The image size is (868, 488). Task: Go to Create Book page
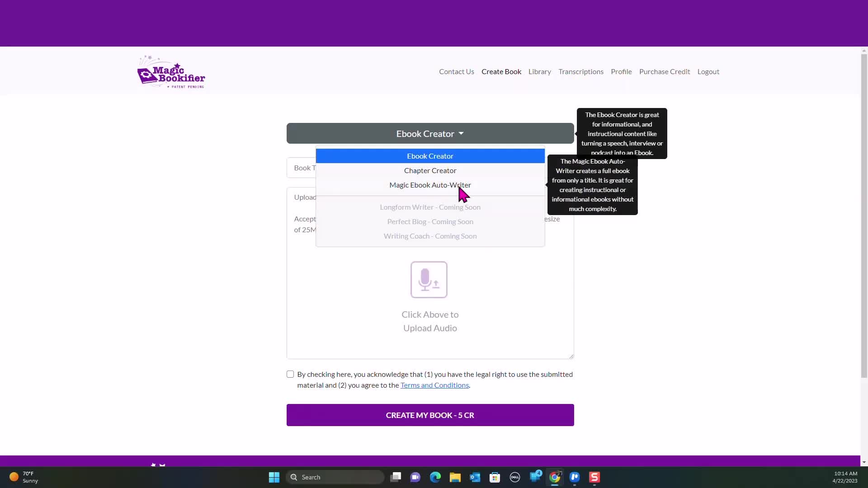pos(501,71)
